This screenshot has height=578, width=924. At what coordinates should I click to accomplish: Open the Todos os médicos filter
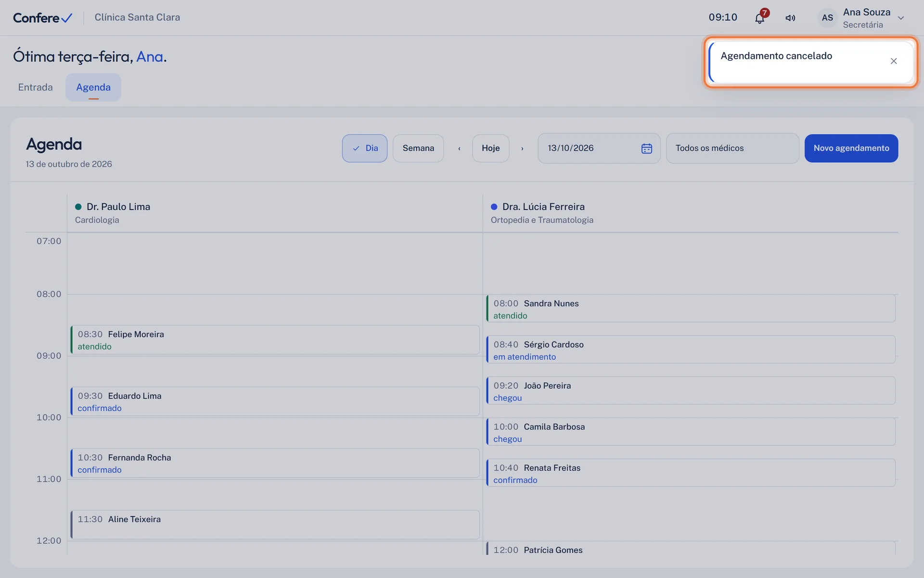pyautogui.click(x=732, y=148)
